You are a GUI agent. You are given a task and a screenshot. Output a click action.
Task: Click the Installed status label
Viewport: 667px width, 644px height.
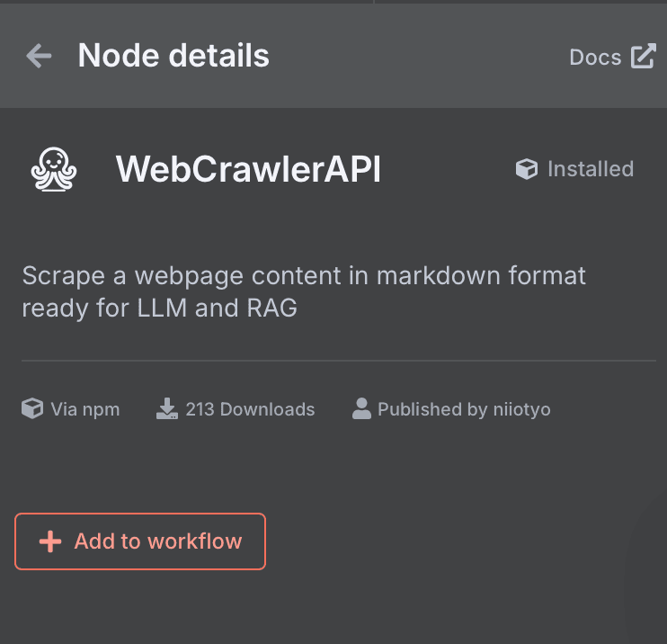[x=590, y=169]
